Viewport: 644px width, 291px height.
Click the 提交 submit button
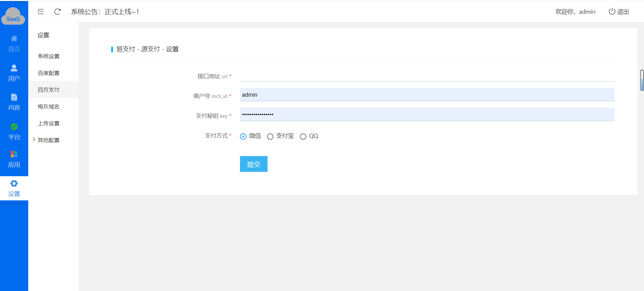[254, 164]
